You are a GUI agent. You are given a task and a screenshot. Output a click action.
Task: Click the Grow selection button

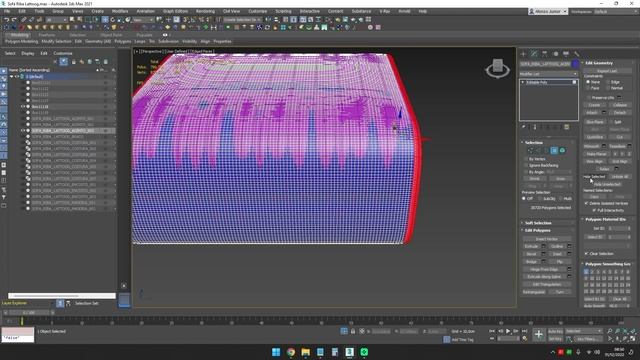point(560,179)
